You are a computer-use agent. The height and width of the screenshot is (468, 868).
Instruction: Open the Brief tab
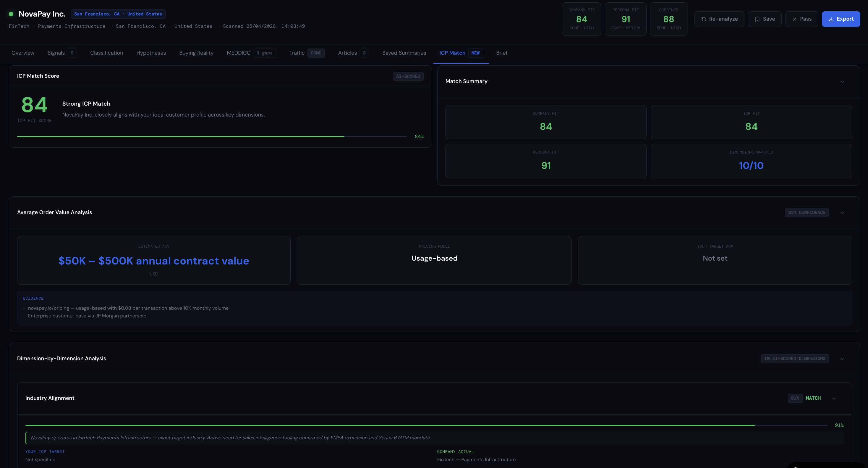(x=501, y=53)
